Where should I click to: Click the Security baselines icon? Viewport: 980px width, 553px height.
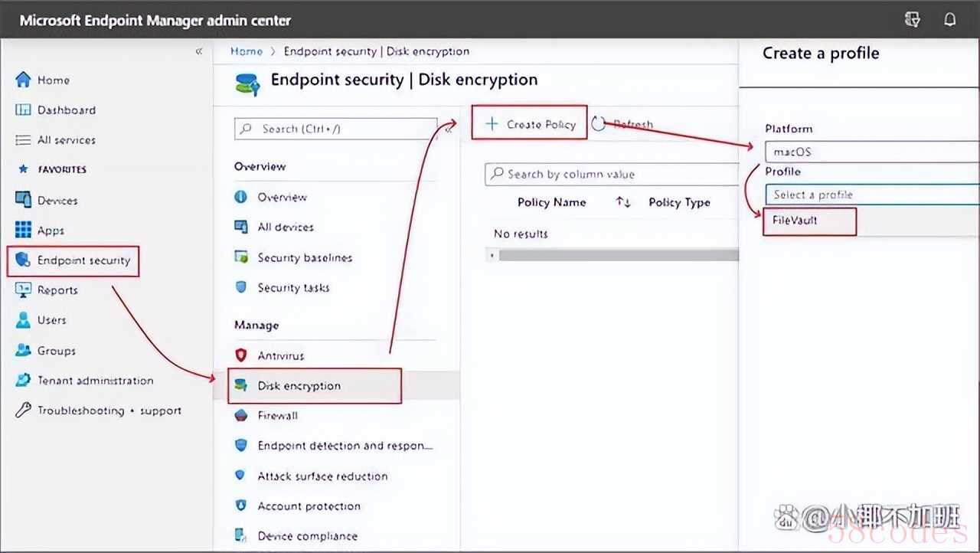(241, 257)
